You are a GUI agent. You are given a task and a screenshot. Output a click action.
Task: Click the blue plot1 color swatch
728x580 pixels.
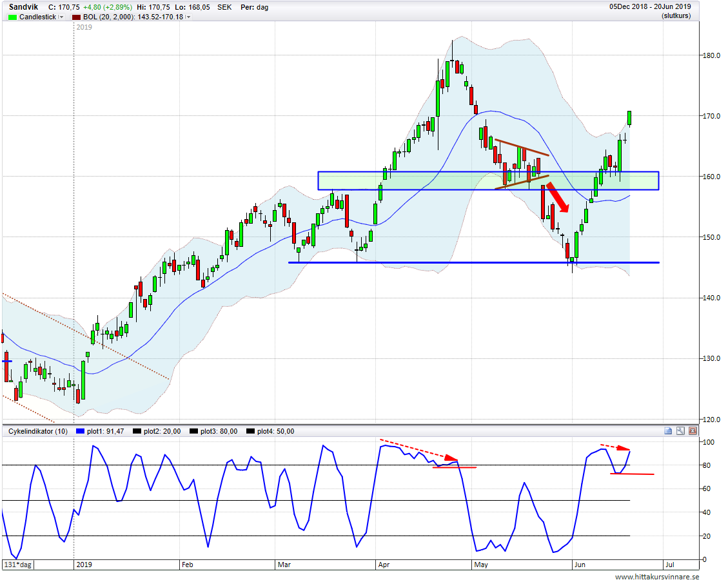click(x=81, y=432)
